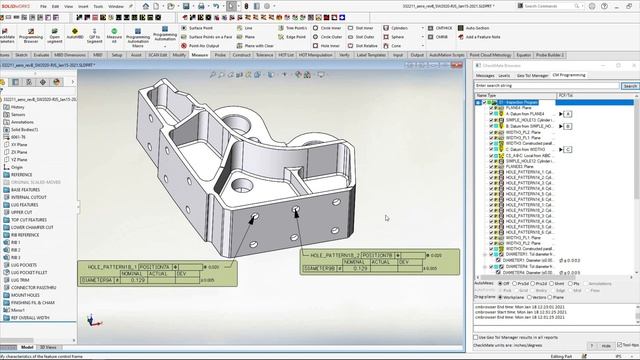Select the Point-No Output tool
This screenshot has width=640, height=360.
[200, 46]
